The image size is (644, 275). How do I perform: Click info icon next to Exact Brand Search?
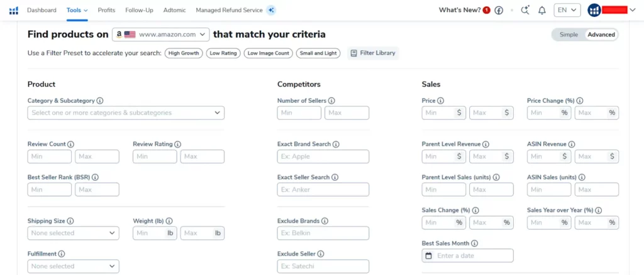336,144
